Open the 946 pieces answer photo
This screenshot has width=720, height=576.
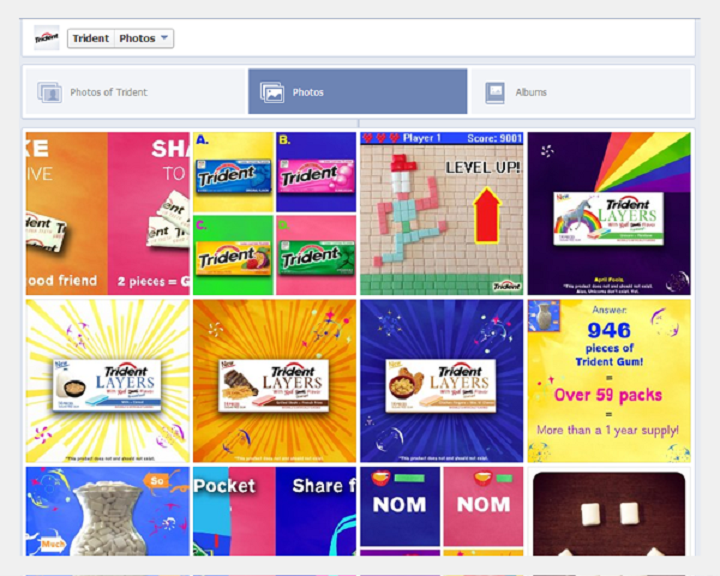pyautogui.click(x=609, y=381)
